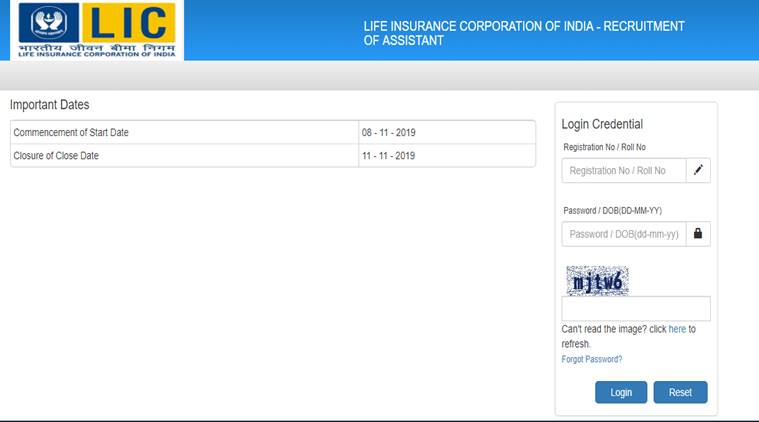Click the 'Login Credential' heading
The image size is (759, 422).
[602, 124]
